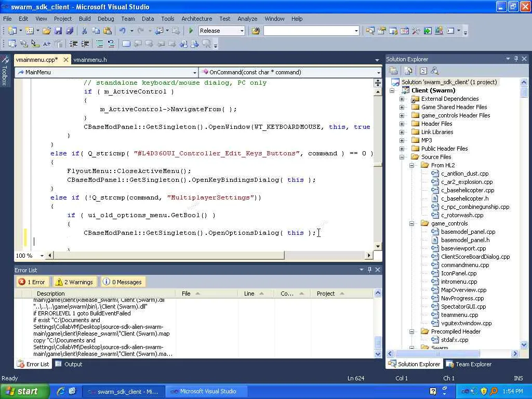The image size is (532, 399).
Task: Select stdafx.cpp under Precompiled Header
Action: (454, 340)
